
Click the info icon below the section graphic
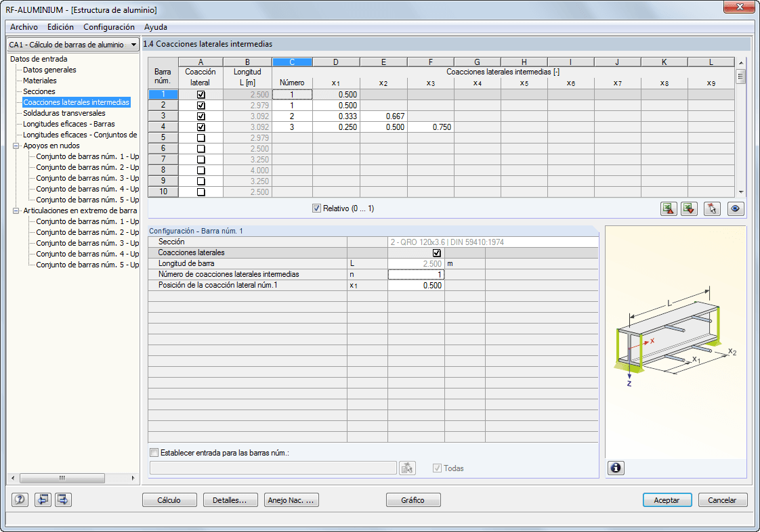coord(616,468)
